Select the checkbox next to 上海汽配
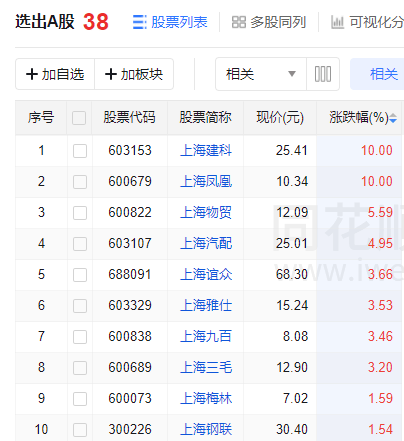This screenshot has height=441, width=404. 80,244
